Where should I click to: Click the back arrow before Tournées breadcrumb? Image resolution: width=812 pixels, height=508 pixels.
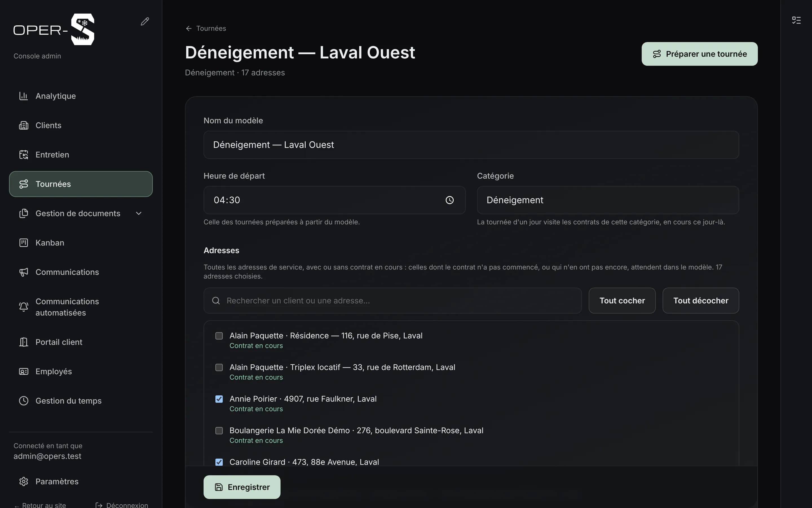point(189,29)
